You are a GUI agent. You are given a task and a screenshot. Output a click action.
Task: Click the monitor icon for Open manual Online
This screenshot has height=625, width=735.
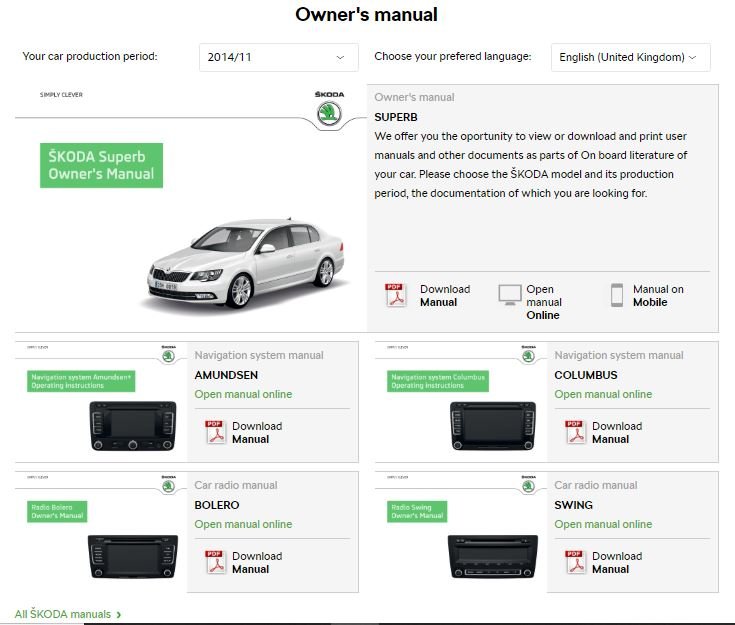[x=510, y=295]
